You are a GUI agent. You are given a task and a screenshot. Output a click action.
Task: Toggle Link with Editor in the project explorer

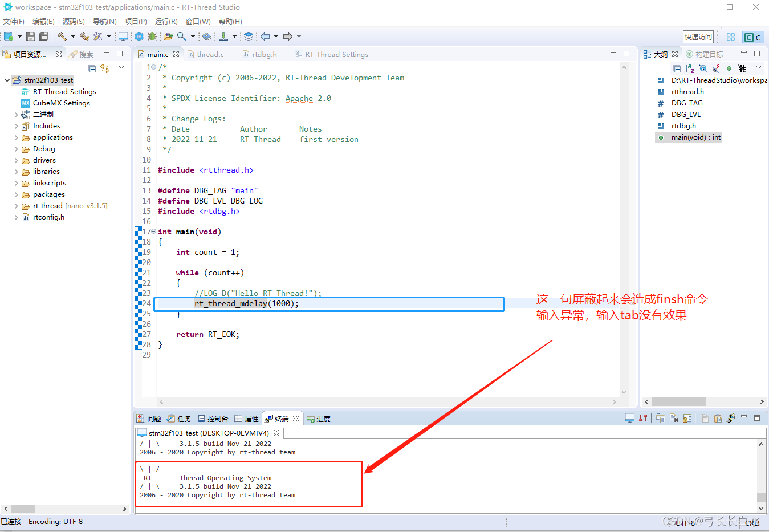click(105, 68)
